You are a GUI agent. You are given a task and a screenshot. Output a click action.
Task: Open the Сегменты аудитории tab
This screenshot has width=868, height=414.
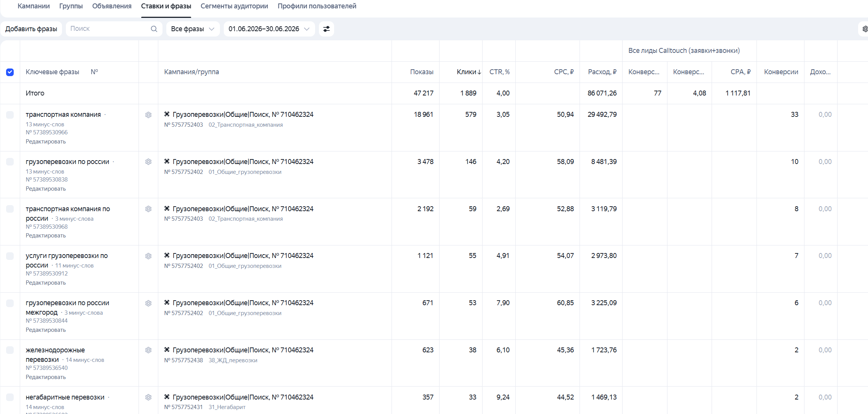coord(234,6)
